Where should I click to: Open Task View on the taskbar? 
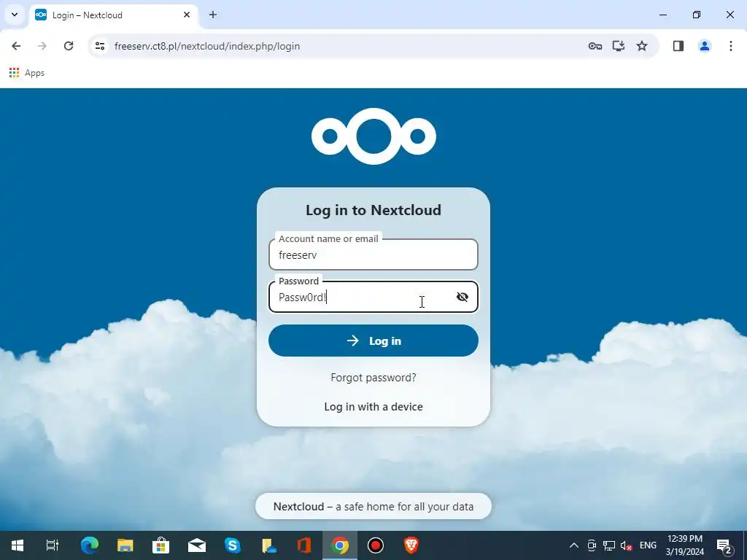click(x=53, y=545)
